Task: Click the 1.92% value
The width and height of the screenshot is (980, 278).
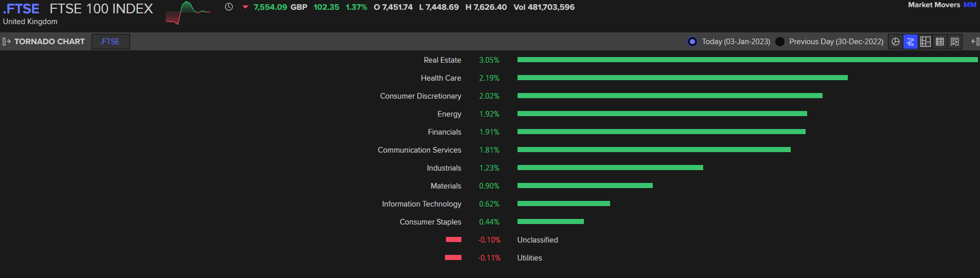Action: pos(489,114)
